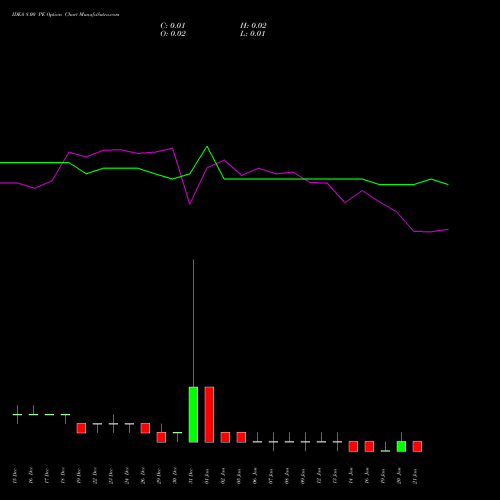Select the red candle above 26 Dec
Screen dimensions: 500x500
coord(145,428)
